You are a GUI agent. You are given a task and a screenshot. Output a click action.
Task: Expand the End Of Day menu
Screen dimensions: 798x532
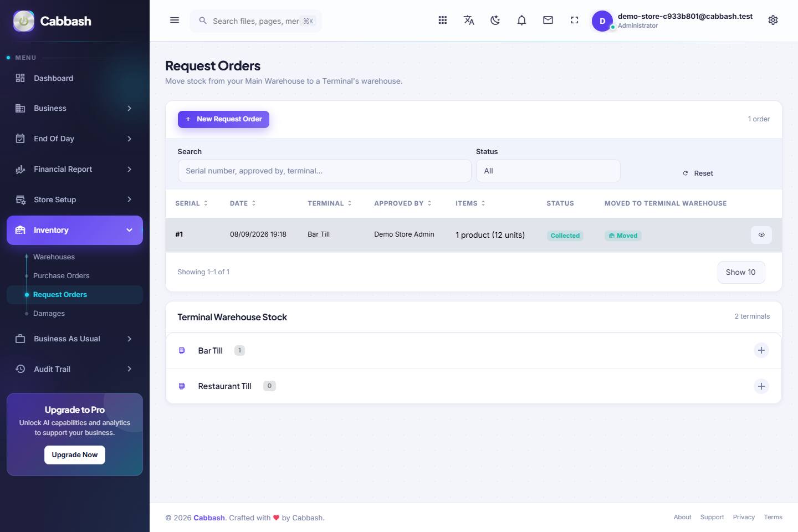click(75, 139)
